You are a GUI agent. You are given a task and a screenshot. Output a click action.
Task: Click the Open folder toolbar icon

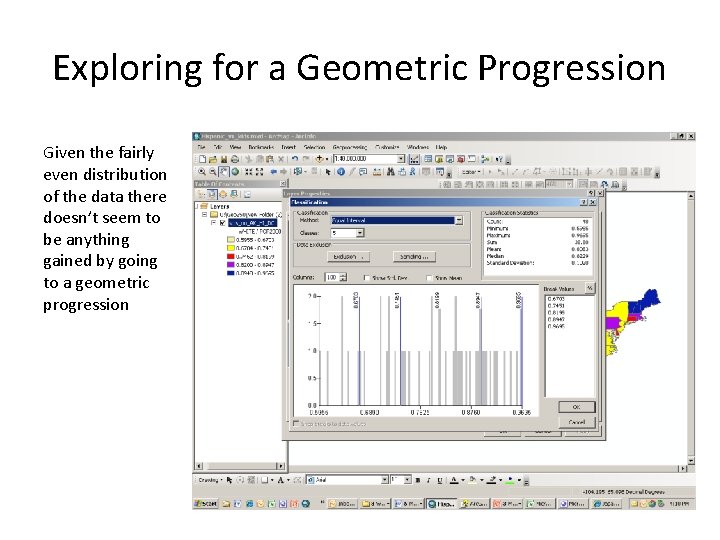coord(213,159)
